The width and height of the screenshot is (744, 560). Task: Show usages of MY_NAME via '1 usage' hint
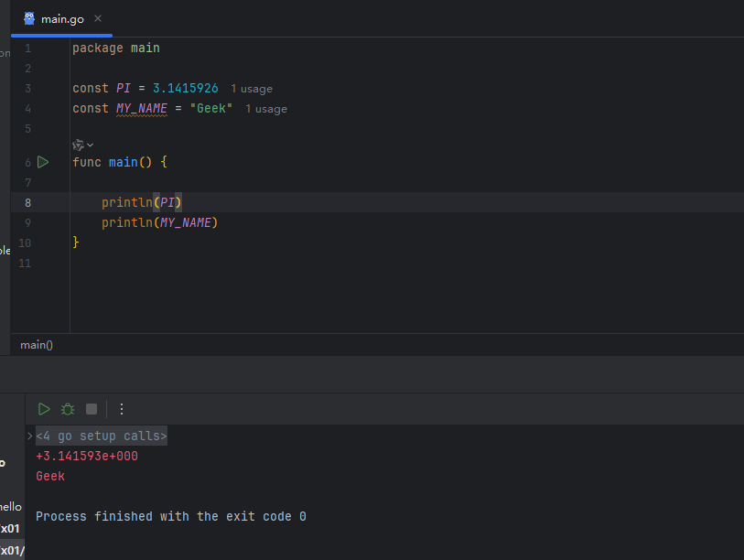pyautogui.click(x=266, y=109)
